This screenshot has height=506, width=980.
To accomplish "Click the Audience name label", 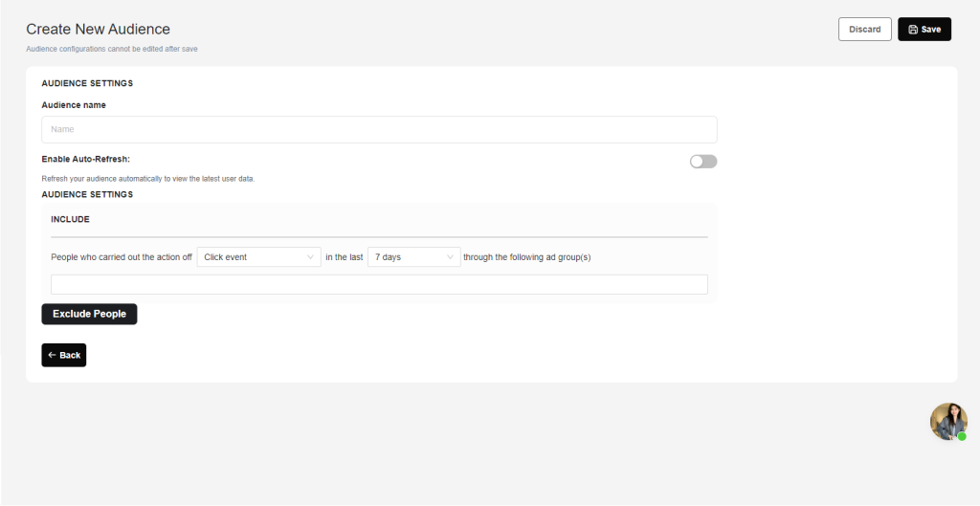I will (74, 105).
